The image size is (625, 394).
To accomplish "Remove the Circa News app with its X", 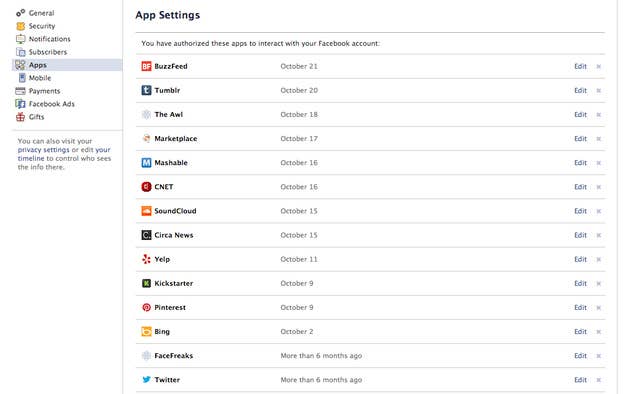I will tap(598, 235).
